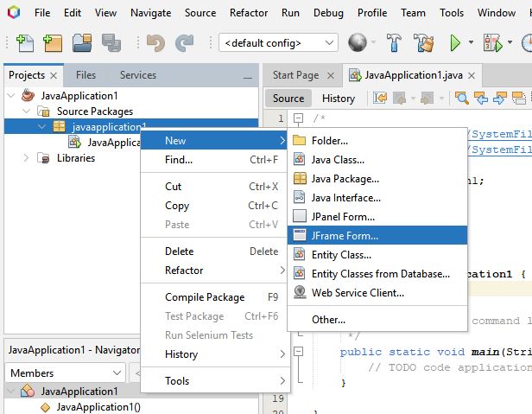The image size is (532, 414).
Task: Click the Clean and Build Project icon
Action: coord(422,43)
